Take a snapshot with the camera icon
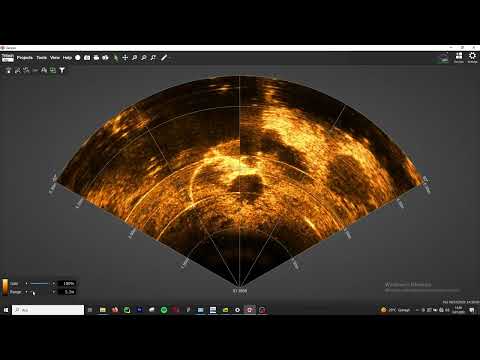 (87, 58)
